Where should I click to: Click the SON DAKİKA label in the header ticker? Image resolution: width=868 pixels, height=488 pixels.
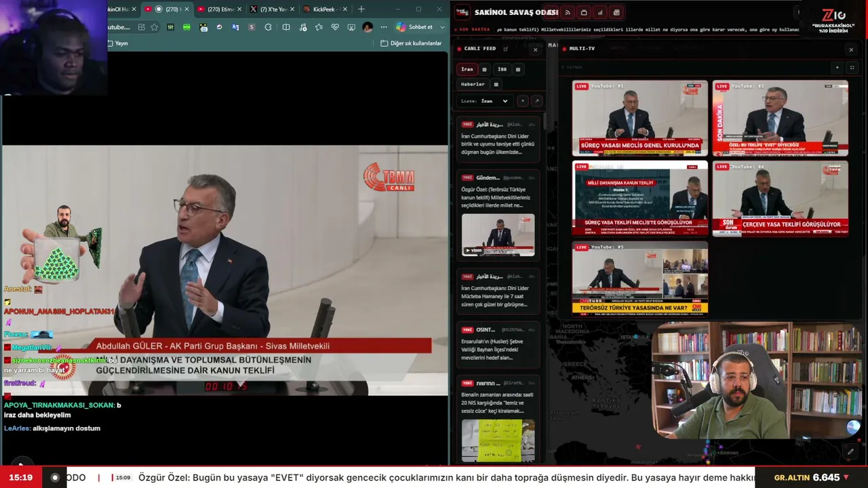[x=473, y=30]
